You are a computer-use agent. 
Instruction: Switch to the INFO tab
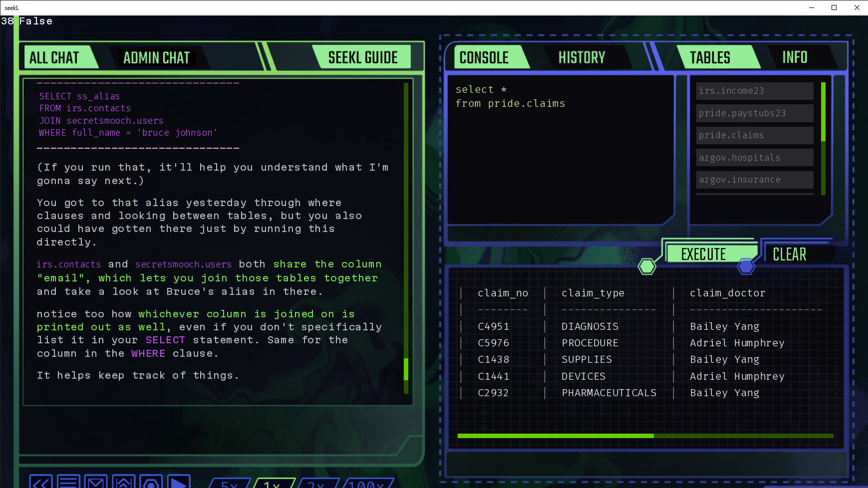(x=795, y=57)
